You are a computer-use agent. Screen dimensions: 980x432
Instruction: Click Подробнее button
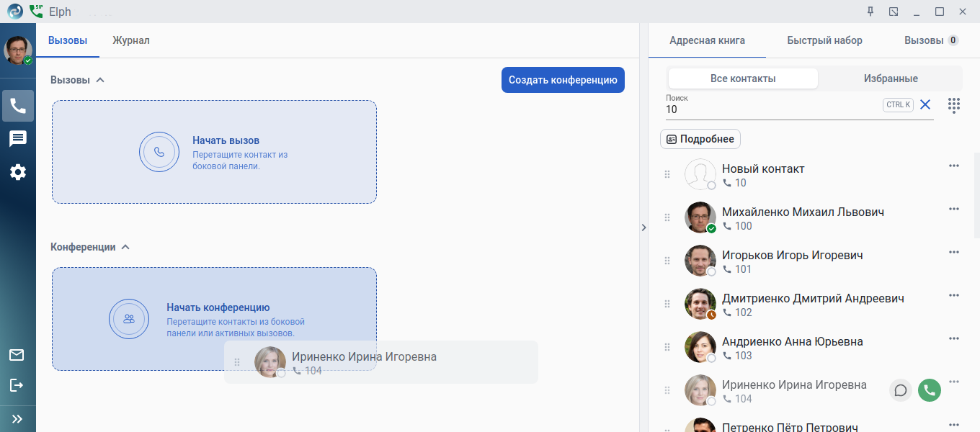coord(700,139)
